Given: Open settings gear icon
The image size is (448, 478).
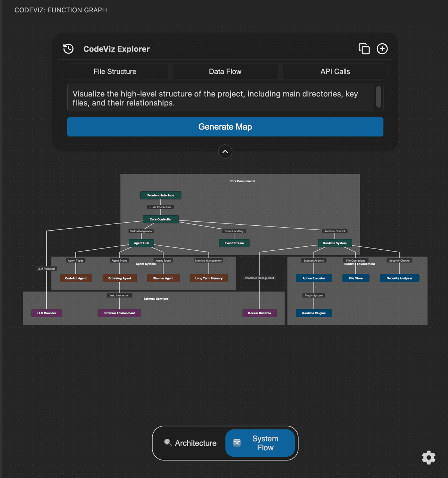Looking at the screenshot, I should pyautogui.click(x=429, y=457).
